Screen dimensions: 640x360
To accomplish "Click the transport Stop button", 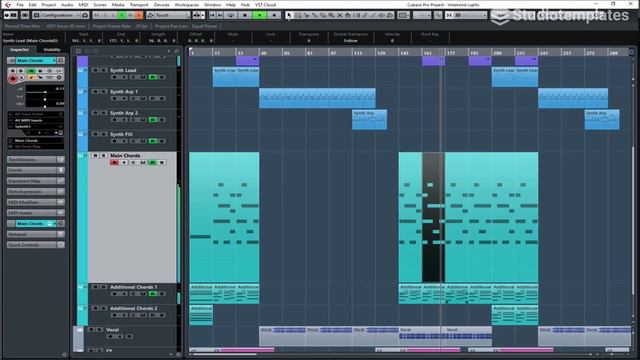I will [x=245, y=15].
